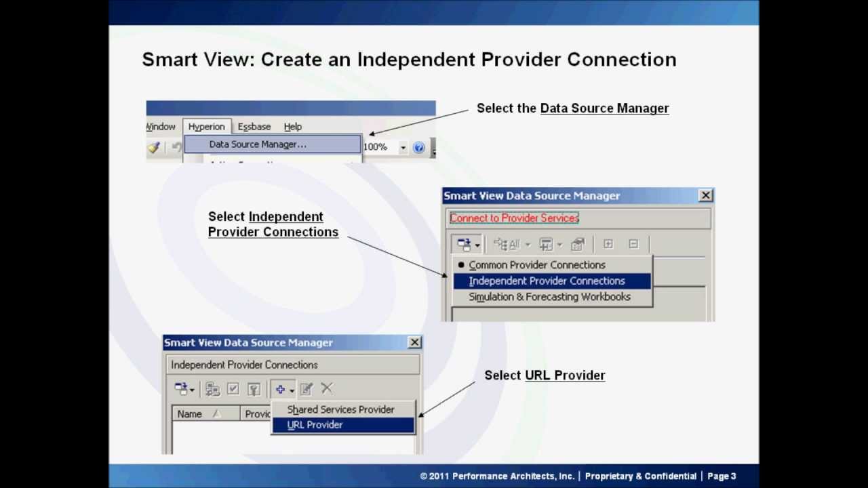868x488 pixels.
Task: Click the Connect to Provider Services link
Action: click(x=514, y=218)
